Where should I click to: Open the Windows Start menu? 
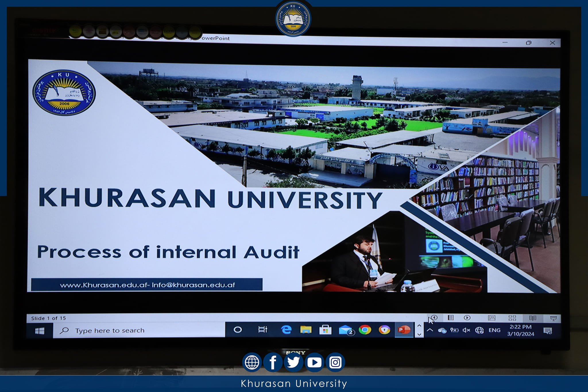[40, 331]
